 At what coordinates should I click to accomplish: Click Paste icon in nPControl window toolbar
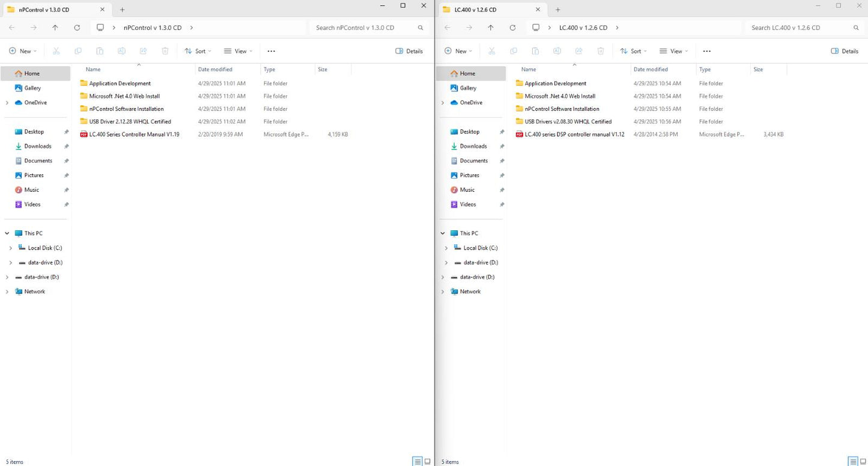(x=100, y=51)
